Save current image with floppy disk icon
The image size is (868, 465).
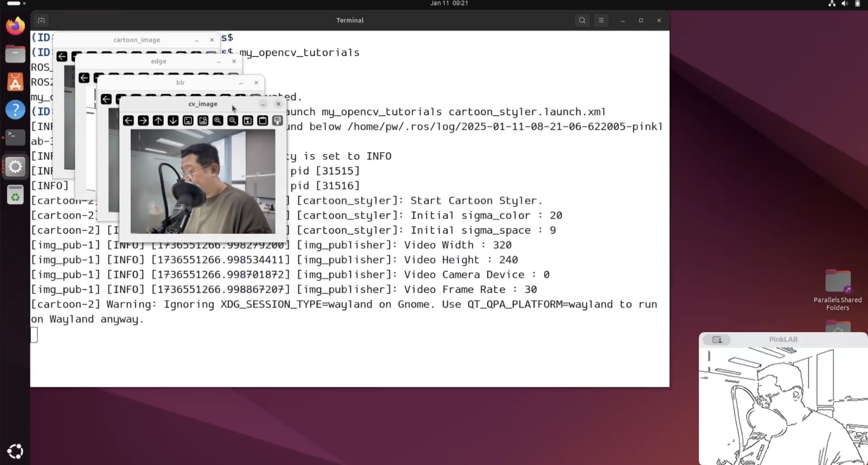pyautogui.click(x=248, y=121)
